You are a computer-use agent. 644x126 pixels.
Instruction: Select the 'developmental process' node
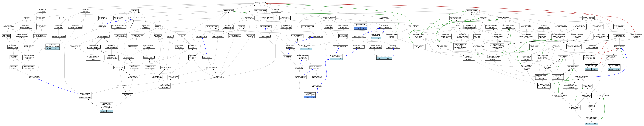click(x=276, y=10)
